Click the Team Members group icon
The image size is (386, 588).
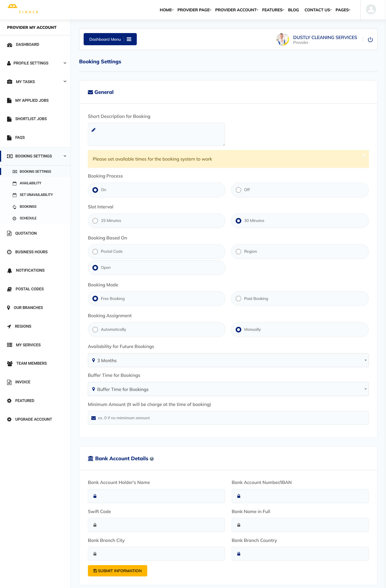10,364
